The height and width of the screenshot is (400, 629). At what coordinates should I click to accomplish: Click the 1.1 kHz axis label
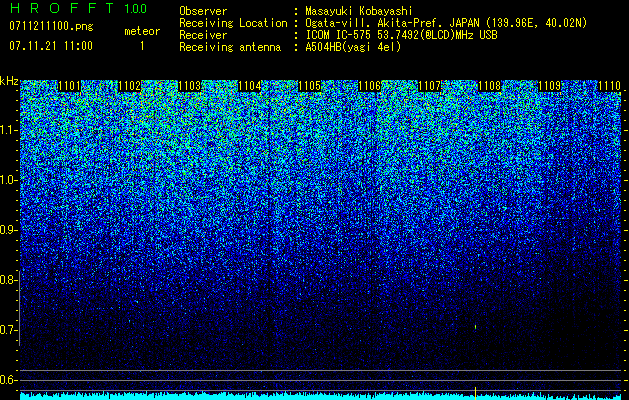8,130
